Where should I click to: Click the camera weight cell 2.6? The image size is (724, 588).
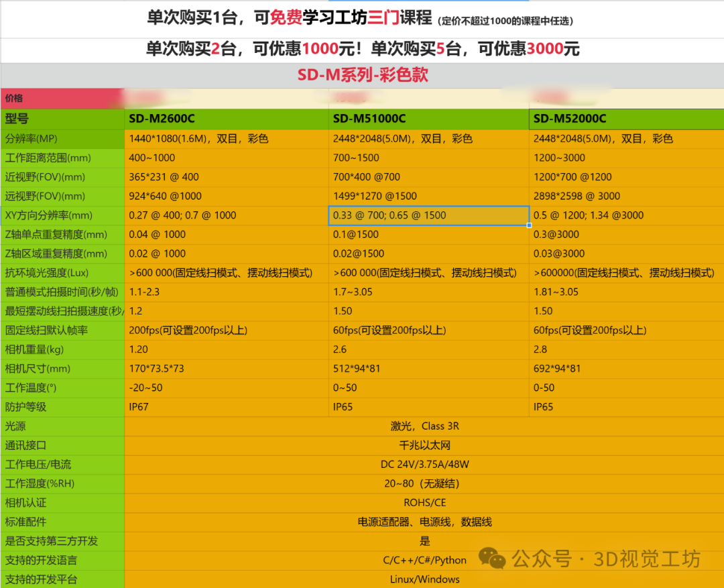[x=428, y=350]
